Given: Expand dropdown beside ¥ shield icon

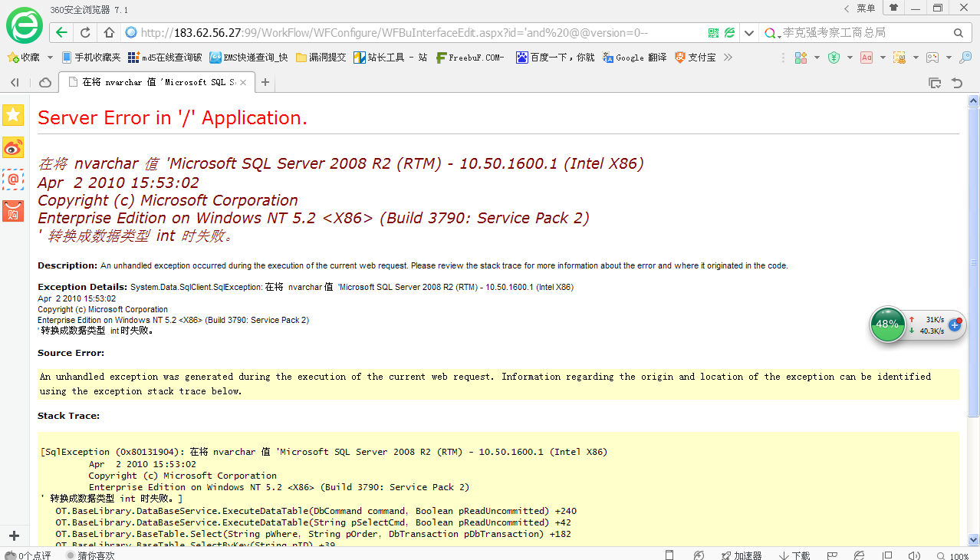Looking at the screenshot, I should click(x=850, y=58).
